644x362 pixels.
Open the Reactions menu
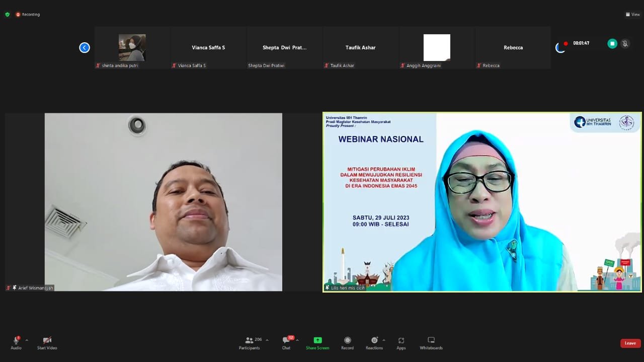(374, 343)
